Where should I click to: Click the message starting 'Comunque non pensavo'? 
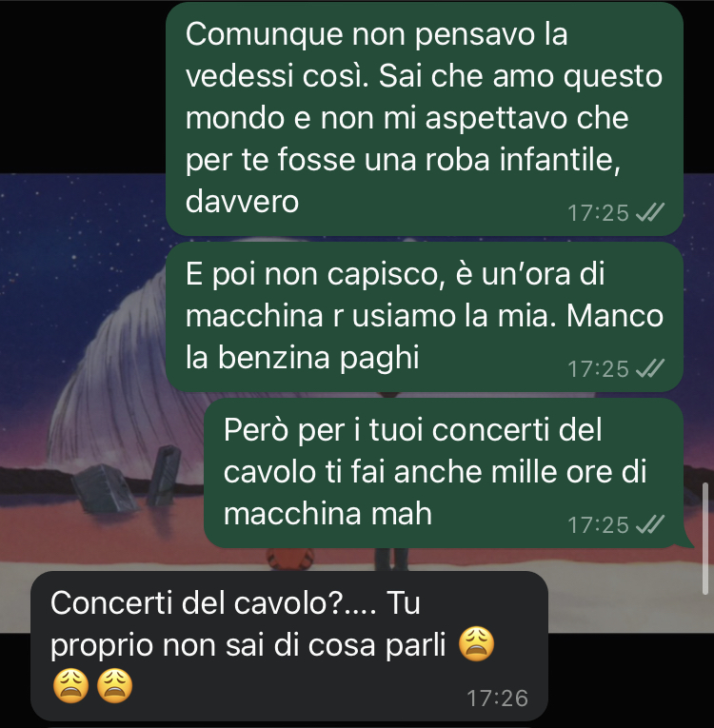[x=425, y=118]
